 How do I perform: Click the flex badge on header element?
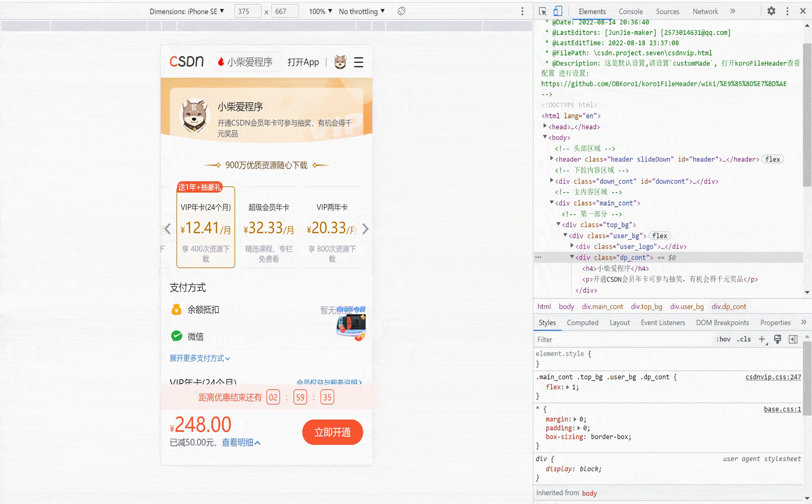(772, 159)
